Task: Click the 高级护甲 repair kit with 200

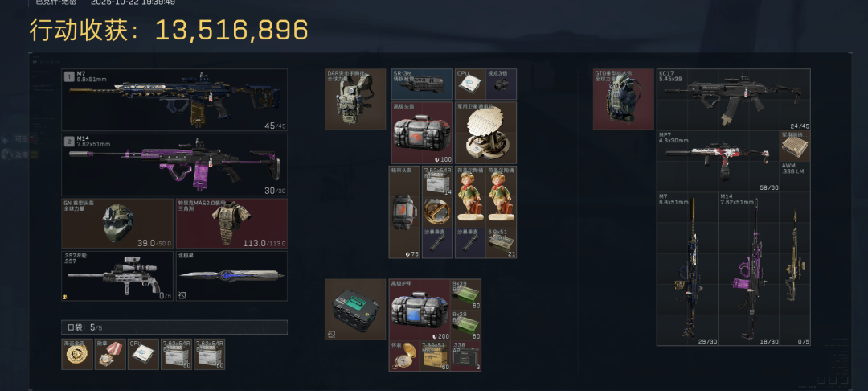Action: [x=420, y=309]
